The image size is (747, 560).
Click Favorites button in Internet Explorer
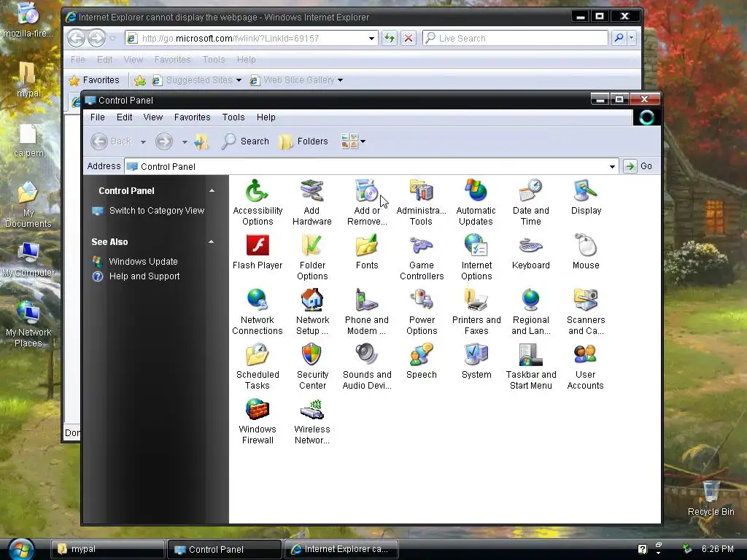[x=94, y=80]
